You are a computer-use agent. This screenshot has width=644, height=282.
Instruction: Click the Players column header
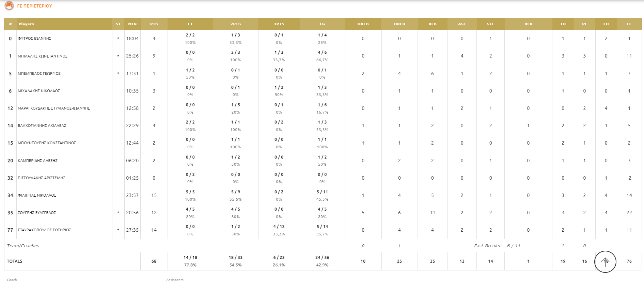[26, 24]
